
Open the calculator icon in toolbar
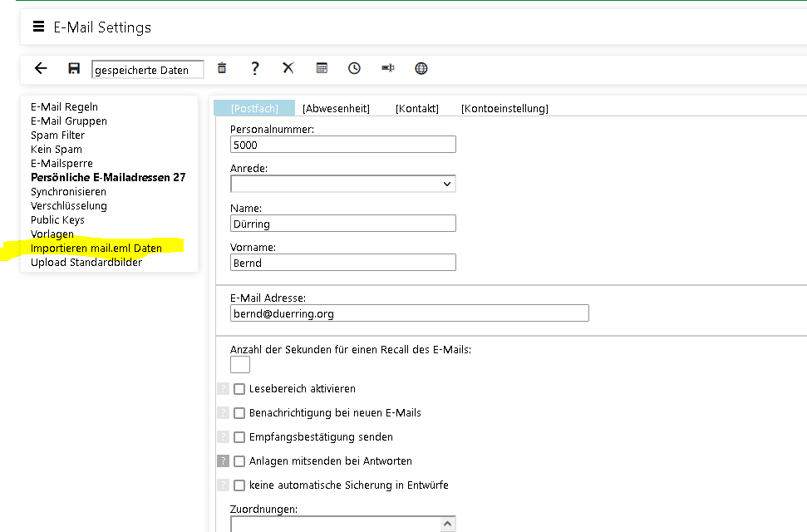(322, 68)
